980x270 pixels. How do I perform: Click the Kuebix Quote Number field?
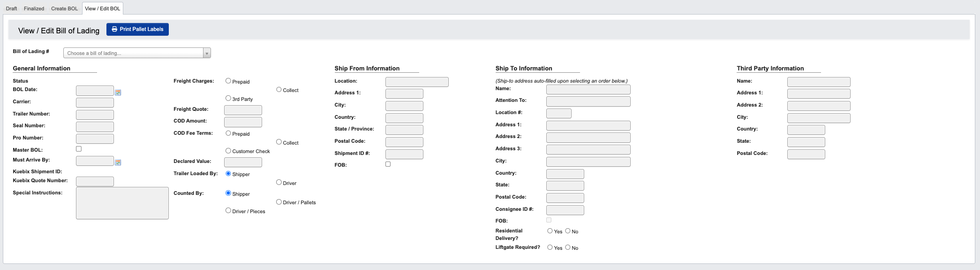(95, 181)
